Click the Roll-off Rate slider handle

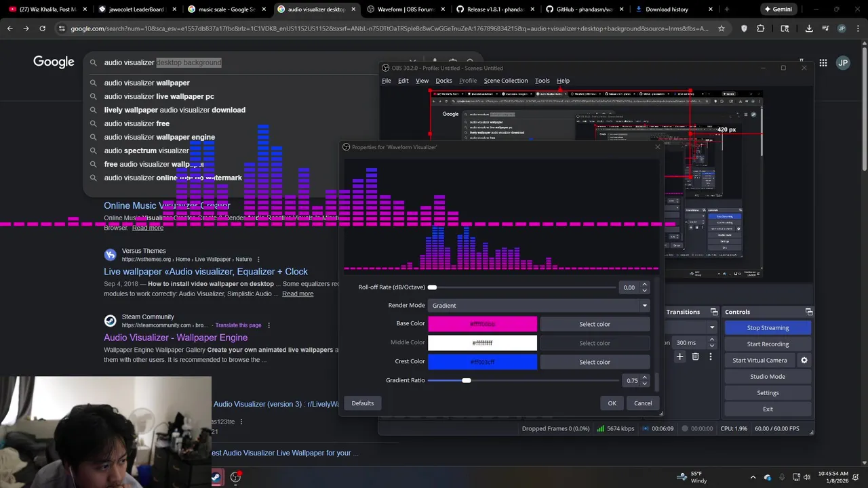click(x=432, y=287)
